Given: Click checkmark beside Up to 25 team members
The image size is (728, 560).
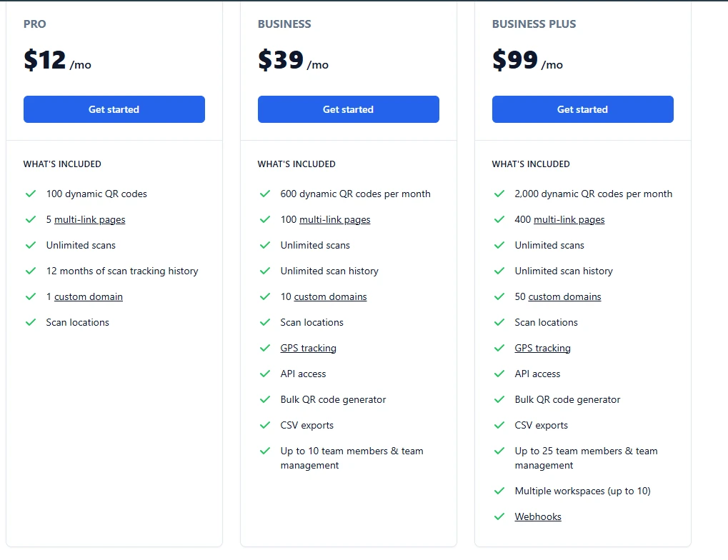Looking at the screenshot, I should pyautogui.click(x=499, y=451).
